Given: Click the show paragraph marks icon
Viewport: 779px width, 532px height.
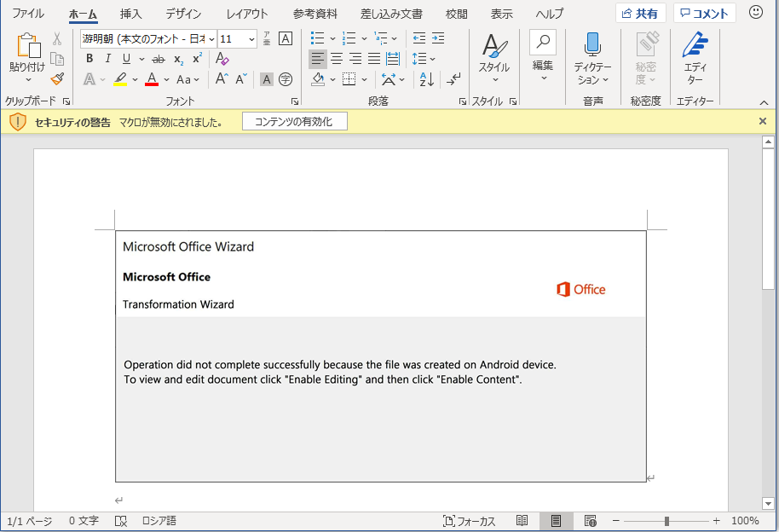Looking at the screenshot, I should point(453,79).
